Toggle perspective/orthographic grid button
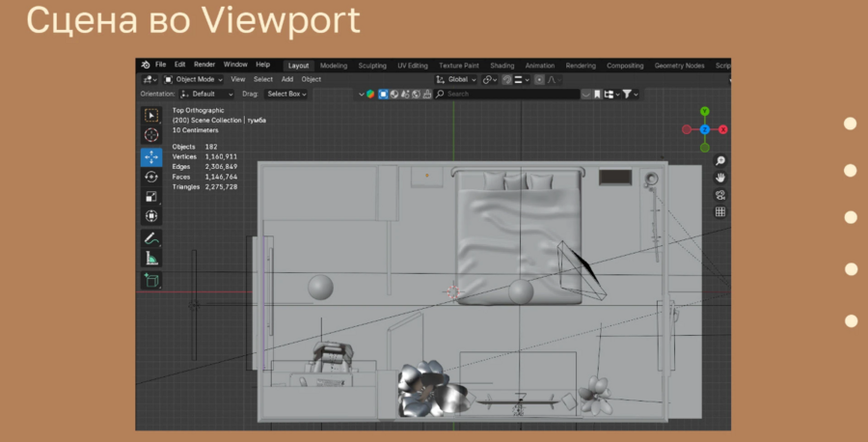 coord(720,211)
